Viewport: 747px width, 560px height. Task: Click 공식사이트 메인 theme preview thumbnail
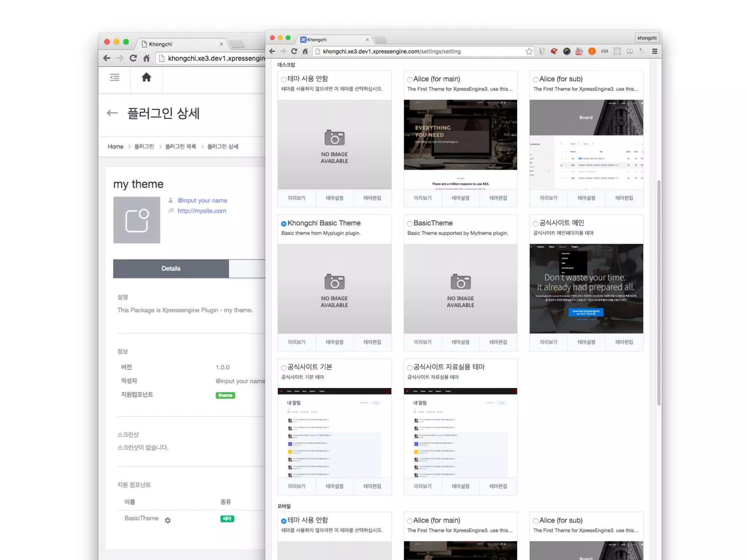[586, 288]
